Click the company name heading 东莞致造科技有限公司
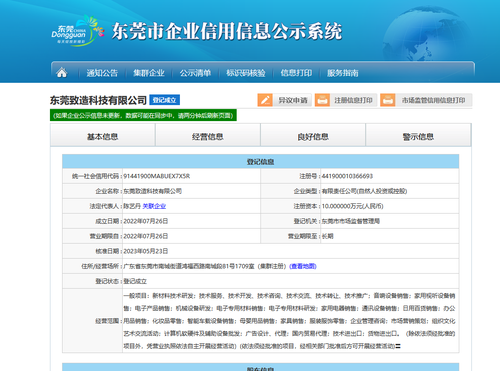The image size is (500, 371). (98, 100)
